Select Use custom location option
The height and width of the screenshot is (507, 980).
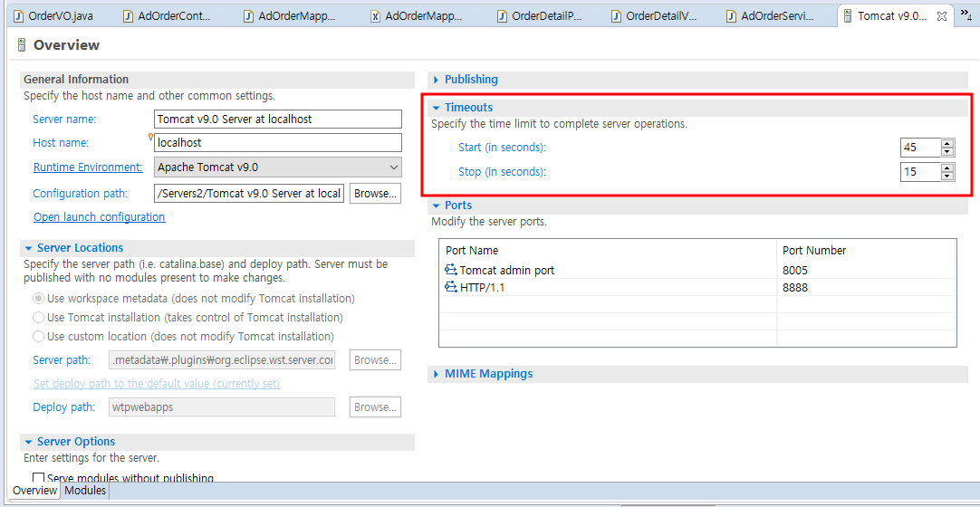39,336
